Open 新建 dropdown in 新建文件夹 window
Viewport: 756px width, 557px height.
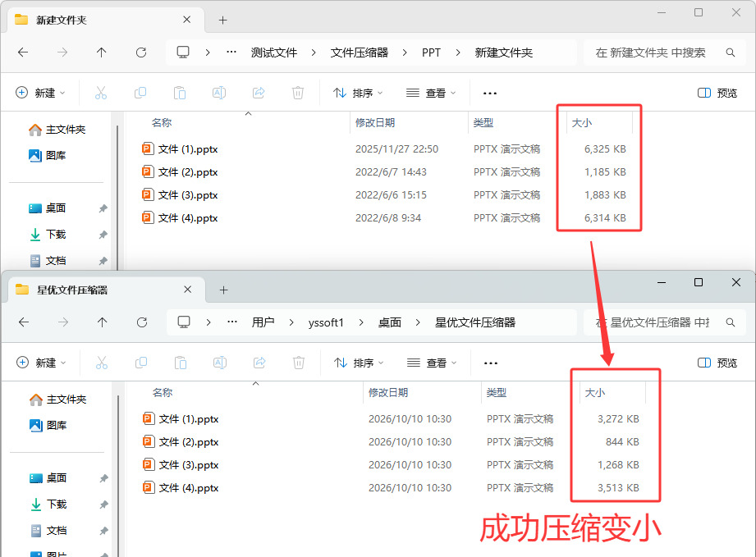click(40, 93)
